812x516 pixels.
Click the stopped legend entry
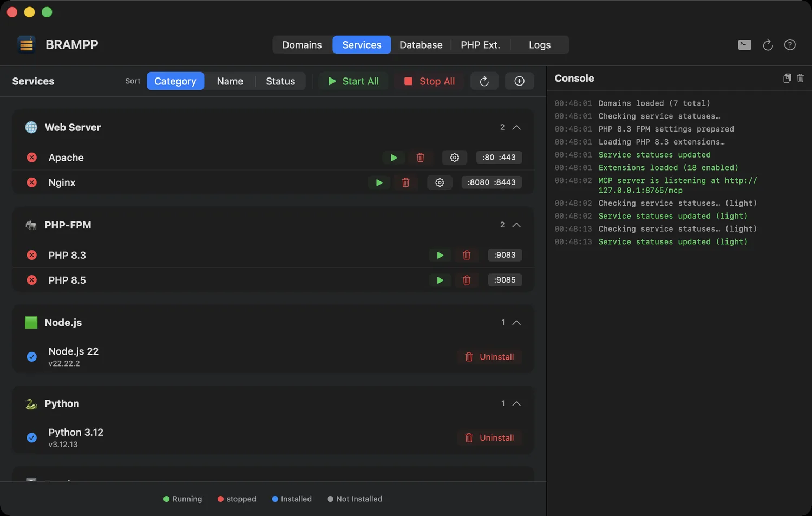pos(237,499)
